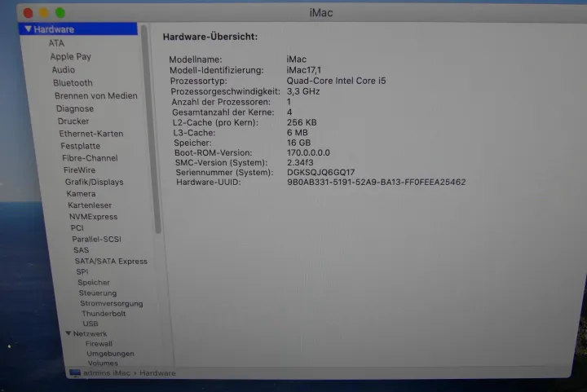
Task: Click the 6 MB L3-Cache value
Action: 298,132
